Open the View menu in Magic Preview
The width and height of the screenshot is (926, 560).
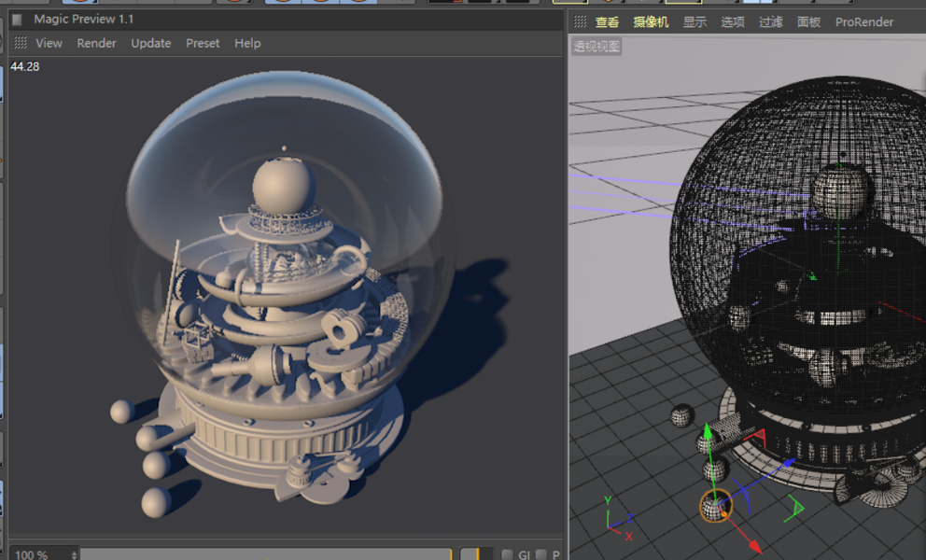tap(49, 43)
